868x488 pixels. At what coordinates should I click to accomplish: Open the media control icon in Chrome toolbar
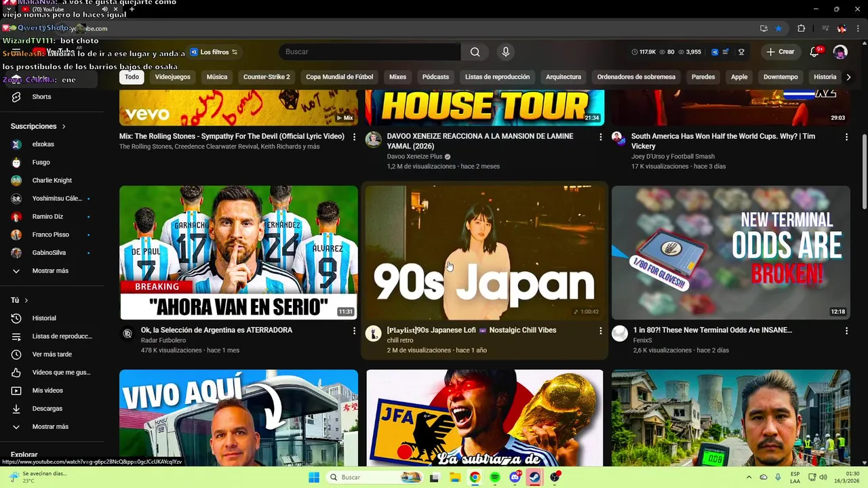tap(825, 28)
